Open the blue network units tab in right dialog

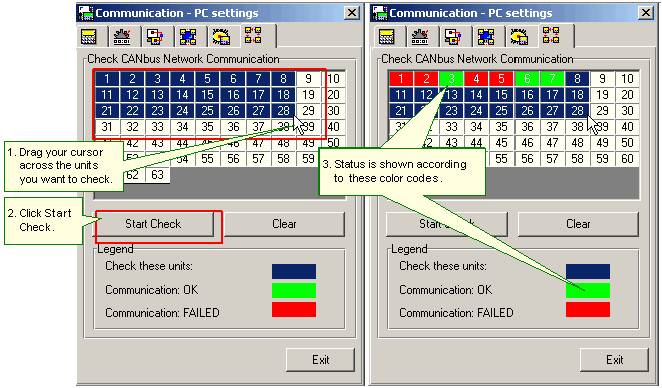coord(486,37)
